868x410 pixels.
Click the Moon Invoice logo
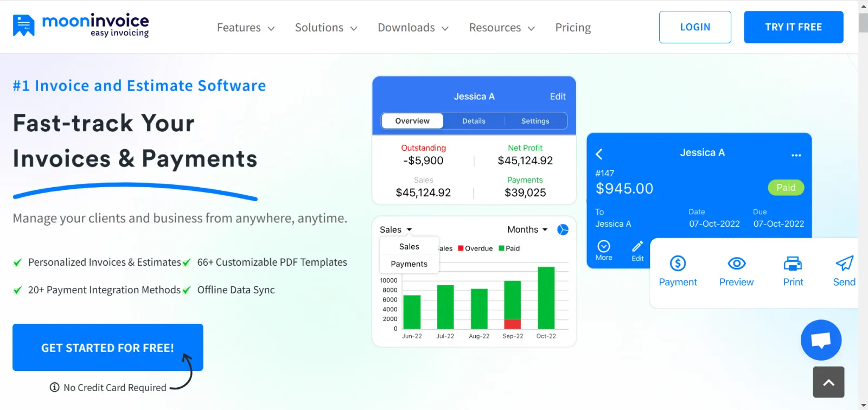point(80,25)
